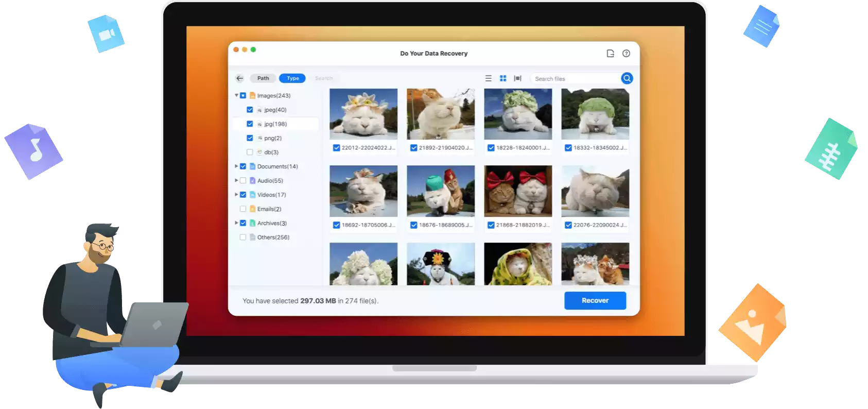Click the Audio category file icon
868x409 pixels.
coord(253,181)
